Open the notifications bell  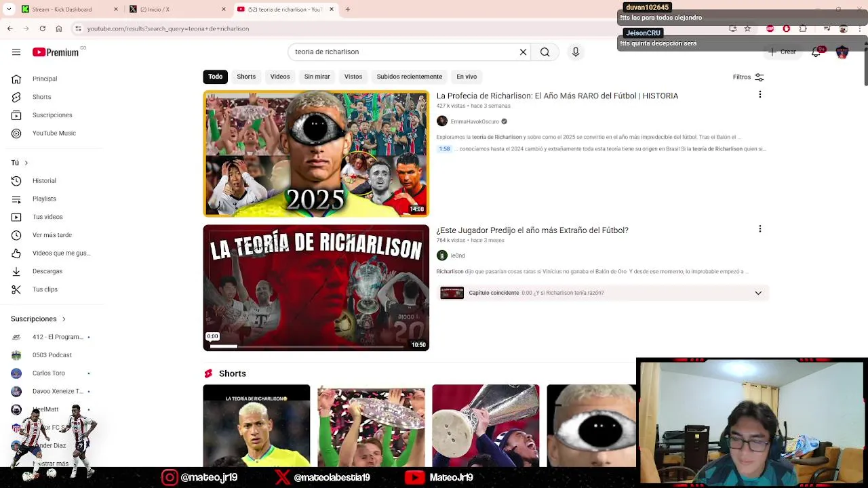(816, 52)
